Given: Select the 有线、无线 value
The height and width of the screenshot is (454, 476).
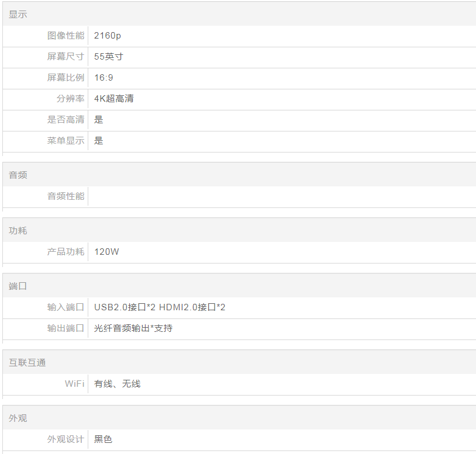Looking at the screenshot, I should coord(117,384).
